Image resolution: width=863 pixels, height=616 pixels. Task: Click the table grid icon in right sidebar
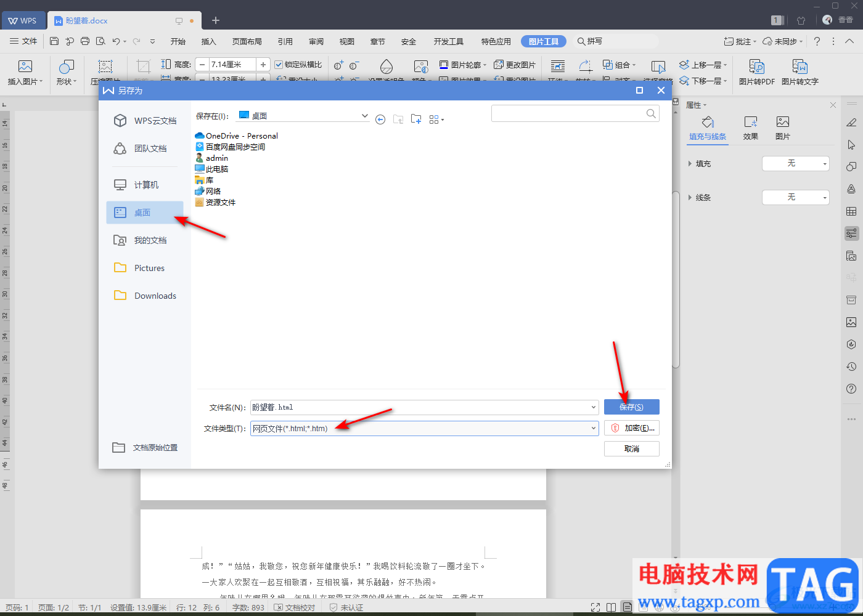tap(851, 211)
